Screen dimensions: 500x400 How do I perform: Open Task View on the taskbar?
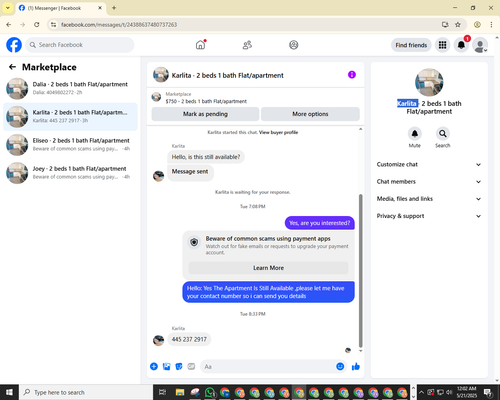coord(162,392)
